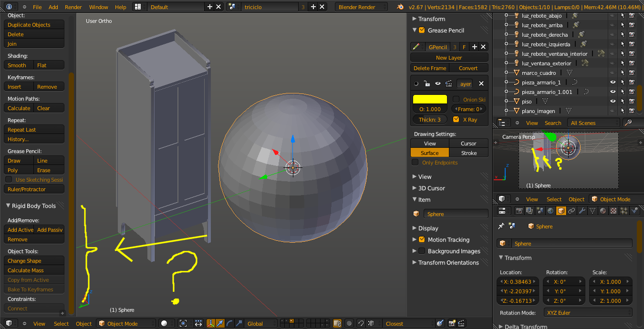Click the yellow grease pencil color swatch
The height and width of the screenshot is (329, 644).
pyautogui.click(x=430, y=99)
